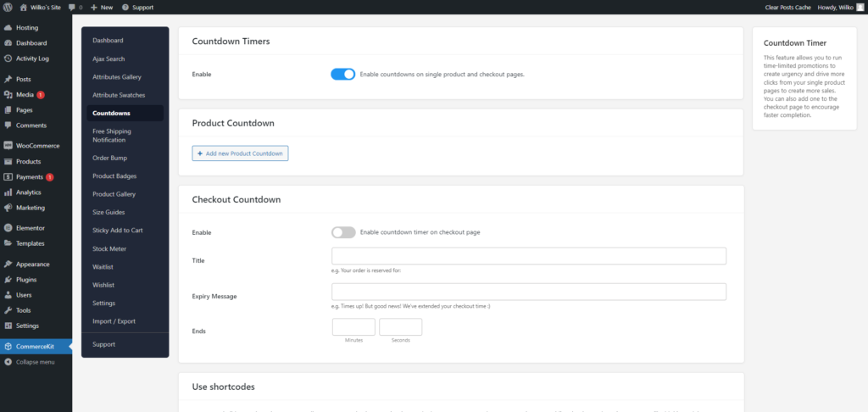Click Add new Product Countdown button

pos(240,153)
